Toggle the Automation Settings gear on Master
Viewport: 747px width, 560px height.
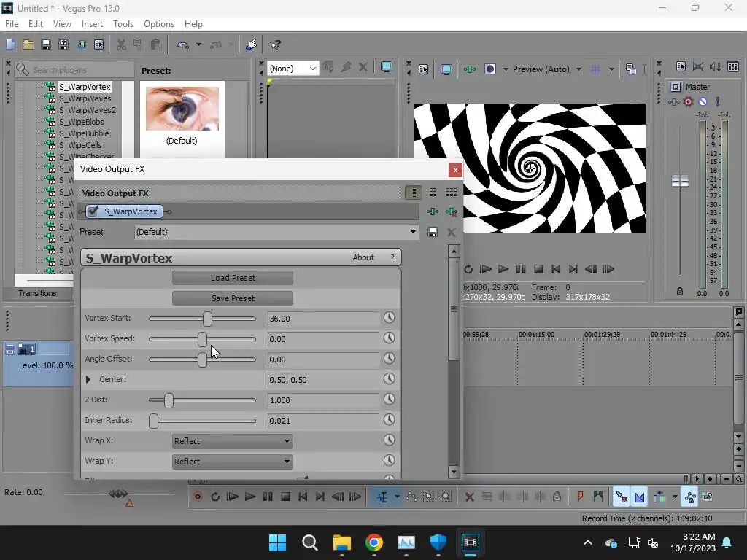tap(688, 102)
